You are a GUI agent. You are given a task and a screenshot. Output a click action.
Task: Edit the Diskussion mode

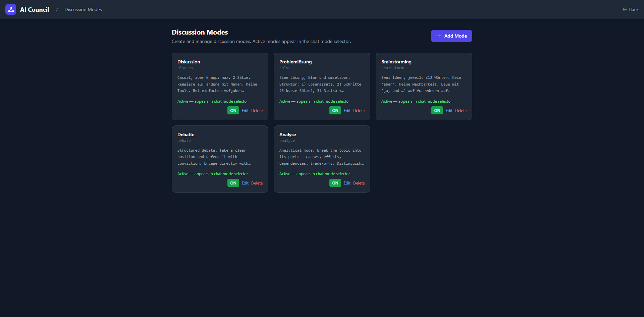[x=245, y=111]
